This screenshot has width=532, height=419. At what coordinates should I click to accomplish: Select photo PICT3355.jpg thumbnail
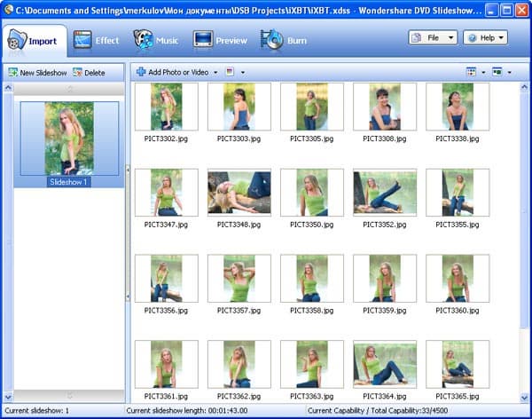click(x=458, y=193)
